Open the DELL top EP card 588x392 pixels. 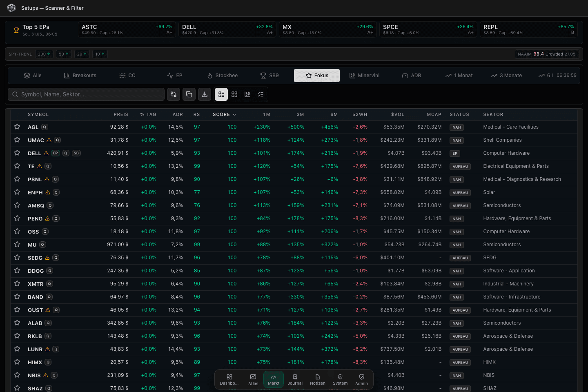227,29
